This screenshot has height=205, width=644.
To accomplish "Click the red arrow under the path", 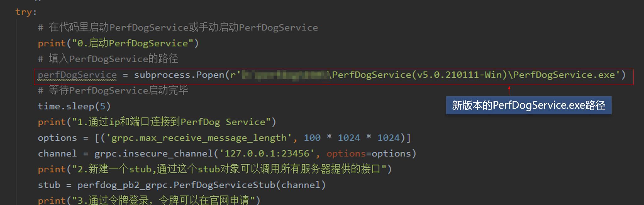I will (x=509, y=90).
